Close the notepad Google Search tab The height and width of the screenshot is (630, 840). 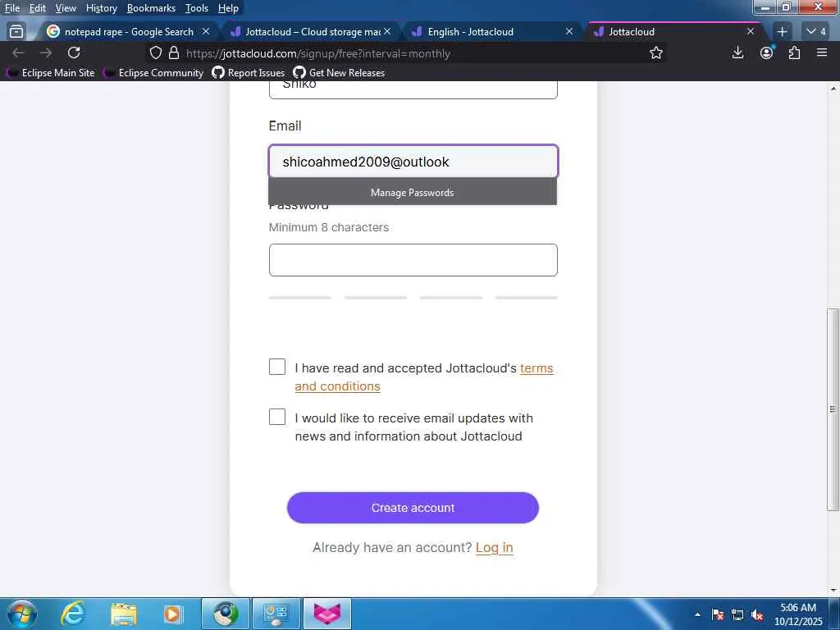(x=206, y=32)
